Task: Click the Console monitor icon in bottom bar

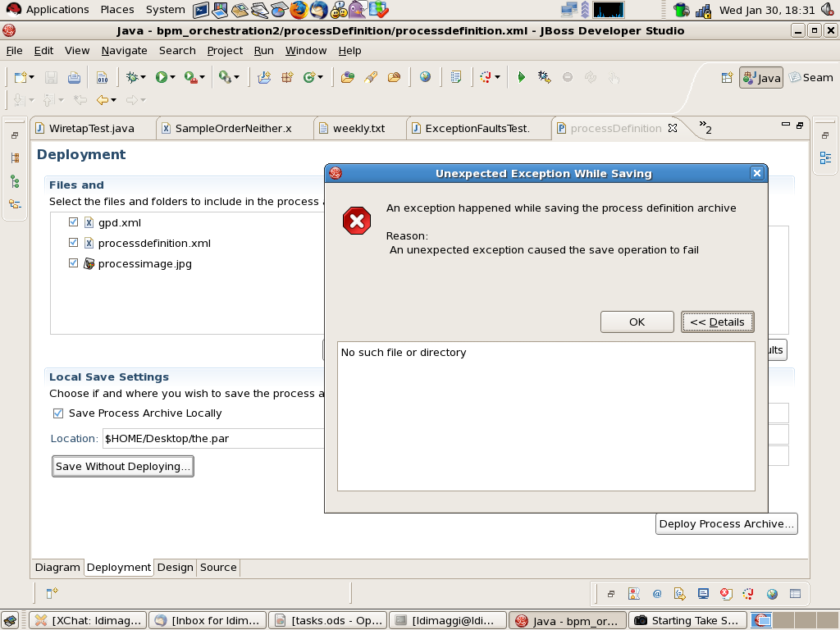Action: click(703, 594)
